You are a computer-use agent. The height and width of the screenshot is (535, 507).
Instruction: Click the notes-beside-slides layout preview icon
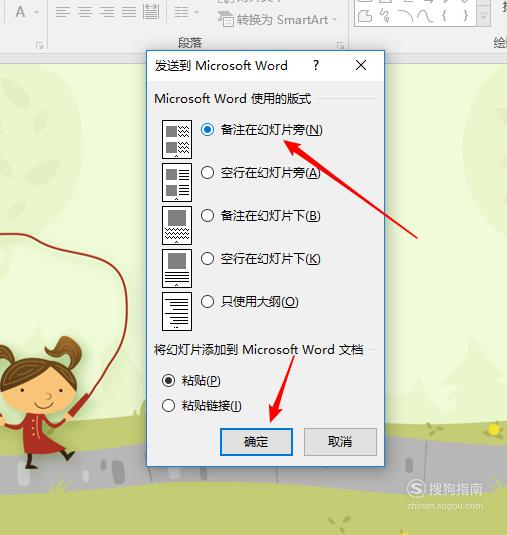177,139
